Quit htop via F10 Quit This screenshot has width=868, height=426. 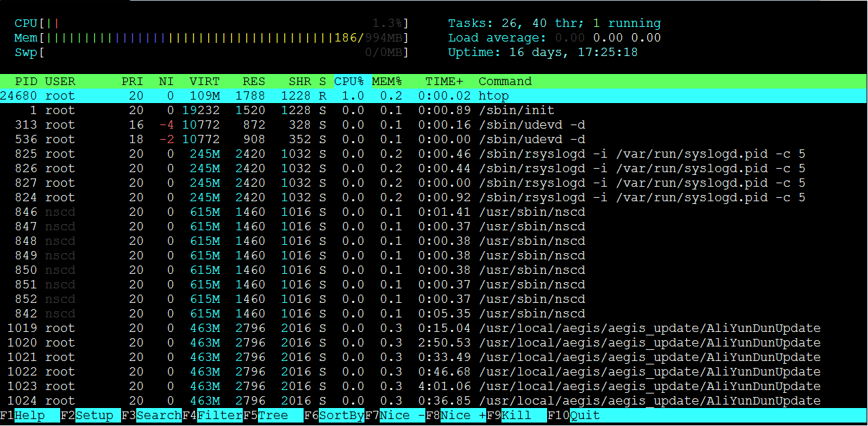coord(584,416)
